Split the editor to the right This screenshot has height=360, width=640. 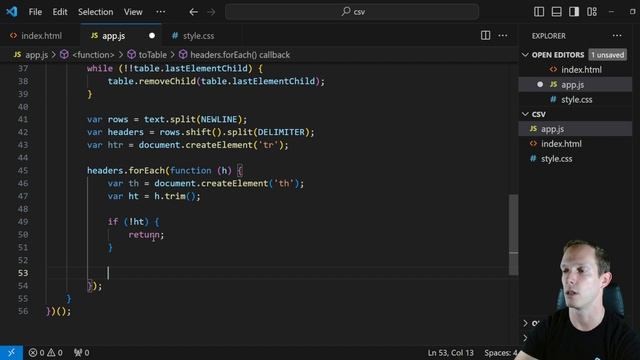click(485, 36)
